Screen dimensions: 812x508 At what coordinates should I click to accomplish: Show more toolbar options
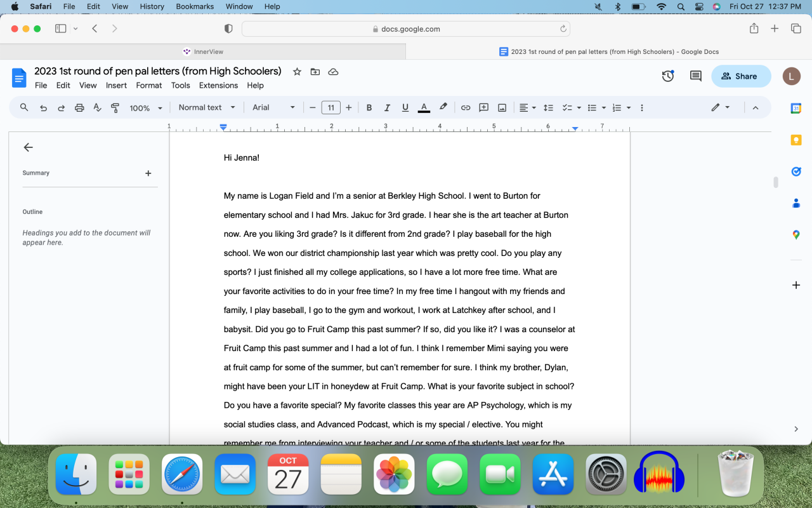(x=642, y=108)
